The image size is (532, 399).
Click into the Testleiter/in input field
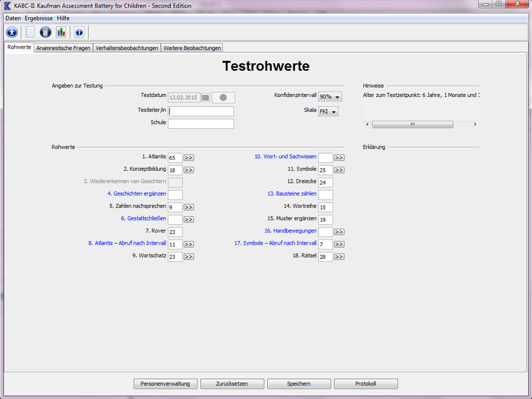point(201,111)
